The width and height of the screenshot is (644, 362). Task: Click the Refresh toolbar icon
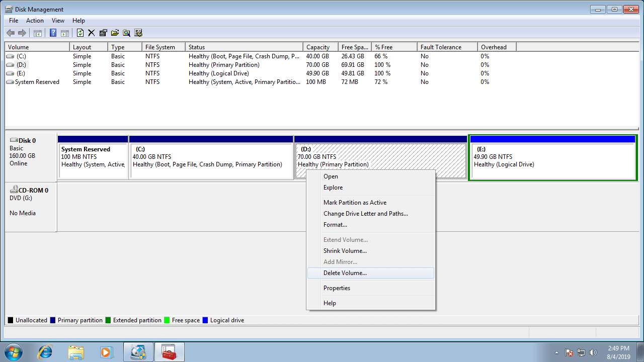(x=80, y=33)
